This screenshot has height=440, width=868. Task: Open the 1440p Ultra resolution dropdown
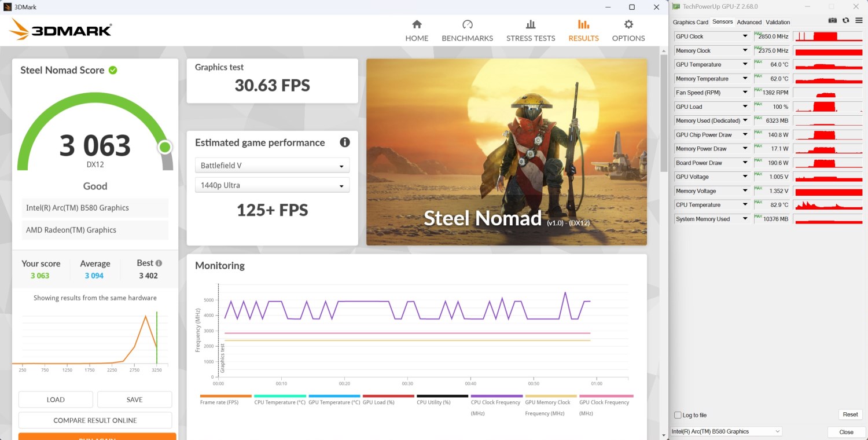[272, 185]
